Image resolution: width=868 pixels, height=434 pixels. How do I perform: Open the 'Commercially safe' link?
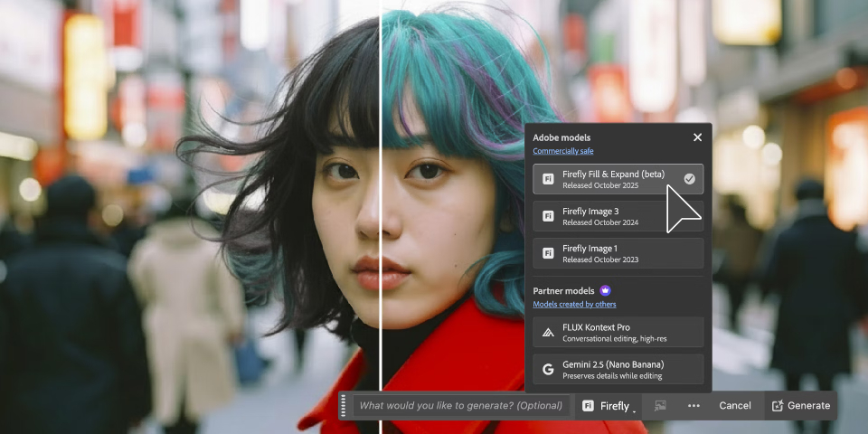[563, 151]
